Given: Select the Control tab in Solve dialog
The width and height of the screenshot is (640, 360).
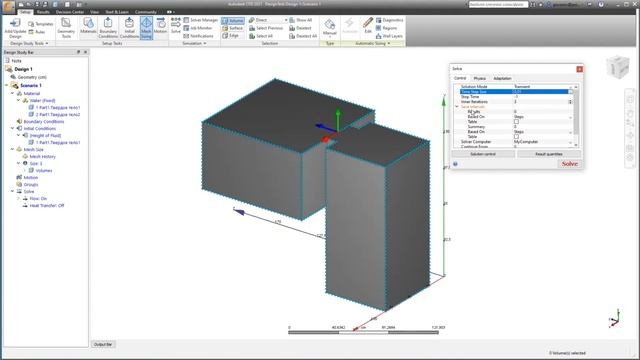Looking at the screenshot, I should pos(460,78).
